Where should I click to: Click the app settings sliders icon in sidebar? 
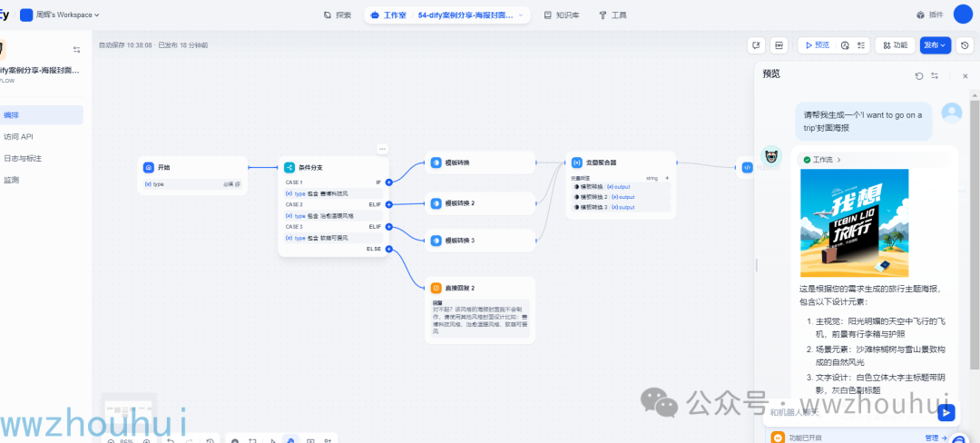coord(77,49)
